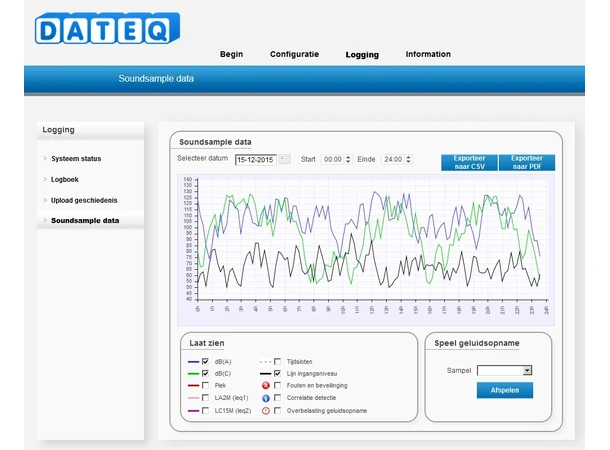Click the red Fouten en beveiliging icon

point(265,385)
